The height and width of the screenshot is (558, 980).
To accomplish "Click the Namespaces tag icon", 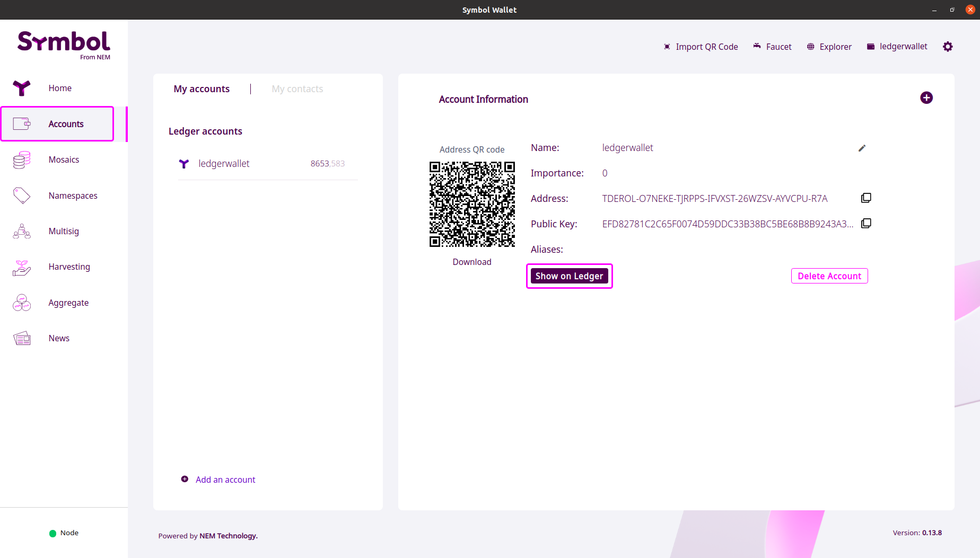I will (22, 196).
